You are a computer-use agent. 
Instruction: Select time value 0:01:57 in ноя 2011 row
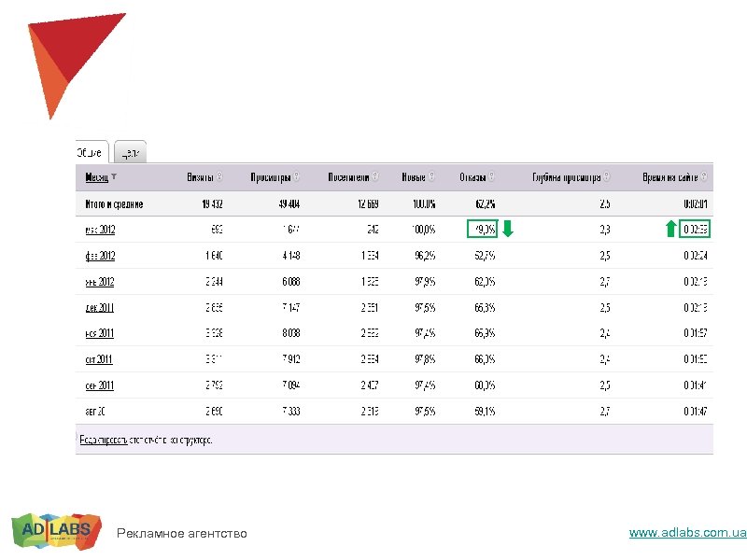[x=696, y=333]
